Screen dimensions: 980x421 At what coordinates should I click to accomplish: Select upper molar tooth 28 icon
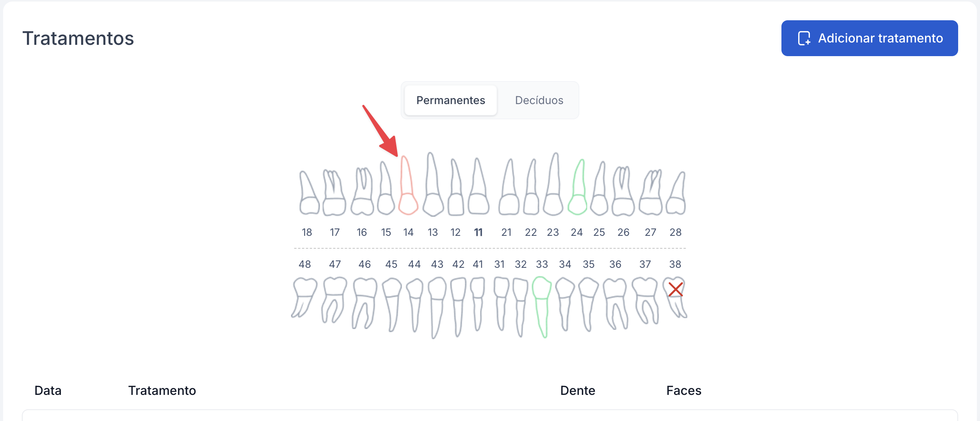pos(676,195)
